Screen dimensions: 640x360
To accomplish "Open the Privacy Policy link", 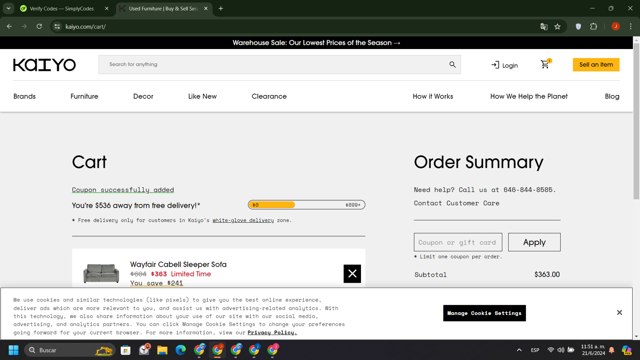I will (272, 332).
